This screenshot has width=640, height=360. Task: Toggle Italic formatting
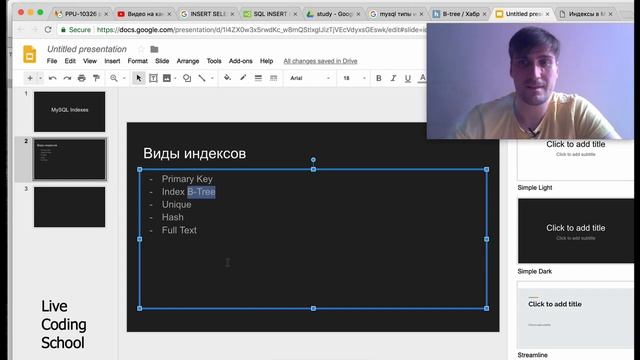393,78
